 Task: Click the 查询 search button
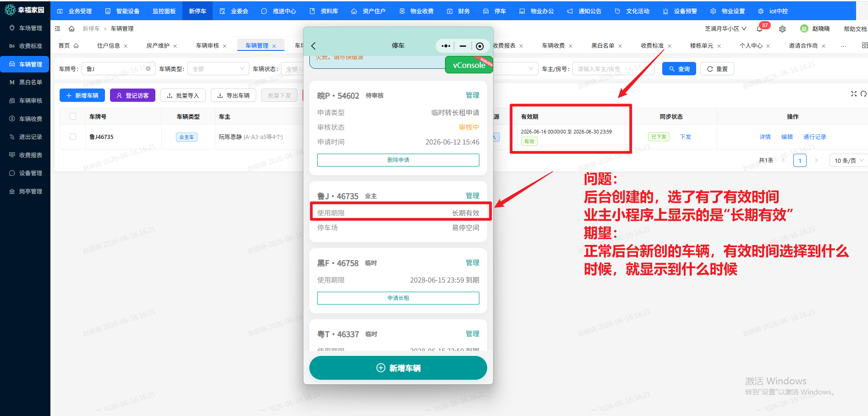679,69
